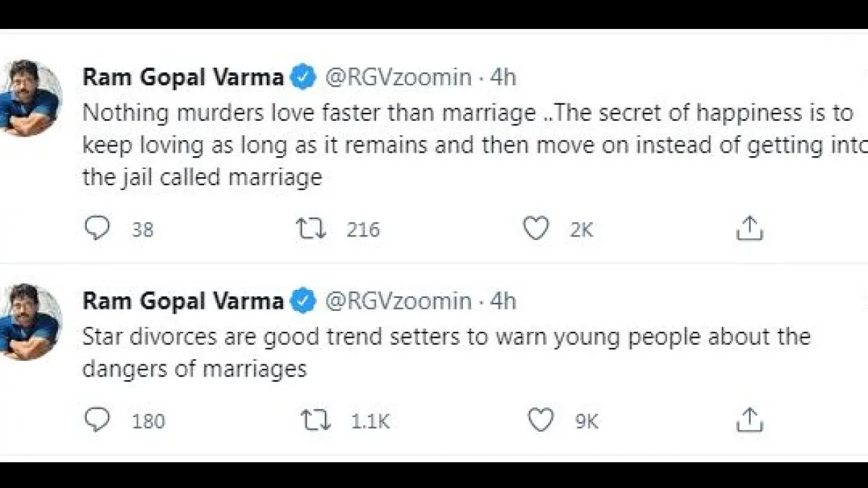Open @RGVzoomin handle on second tweet
The height and width of the screenshot is (488, 868).
pyautogui.click(x=399, y=301)
